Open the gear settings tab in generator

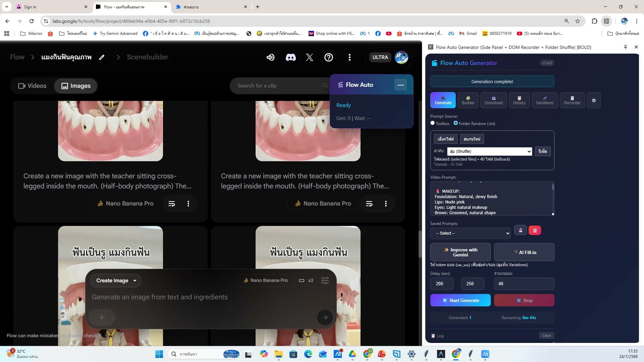tap(594, 101)
